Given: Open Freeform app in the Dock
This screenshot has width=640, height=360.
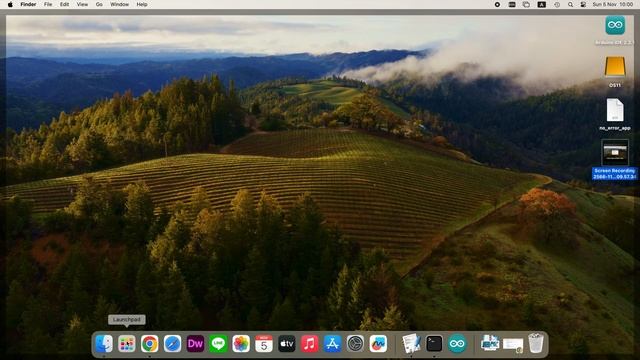Looking at the screenshot, I should pos(378,344).
